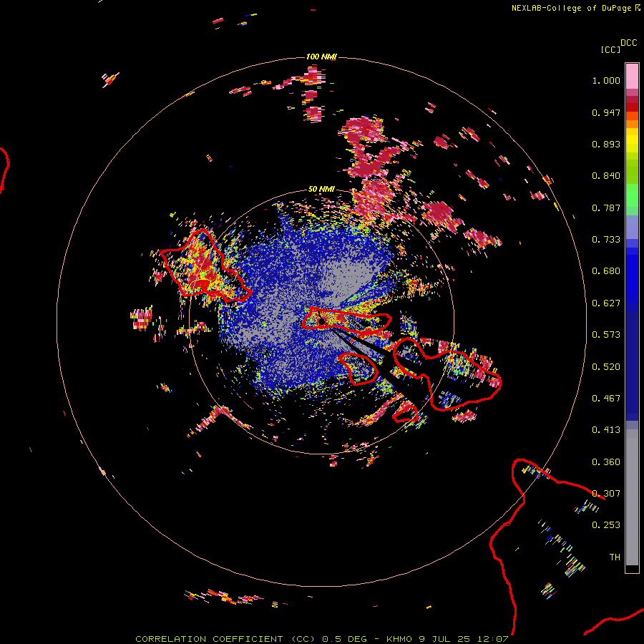
Task: Select the 0.307 scale value
Action: 606,494
